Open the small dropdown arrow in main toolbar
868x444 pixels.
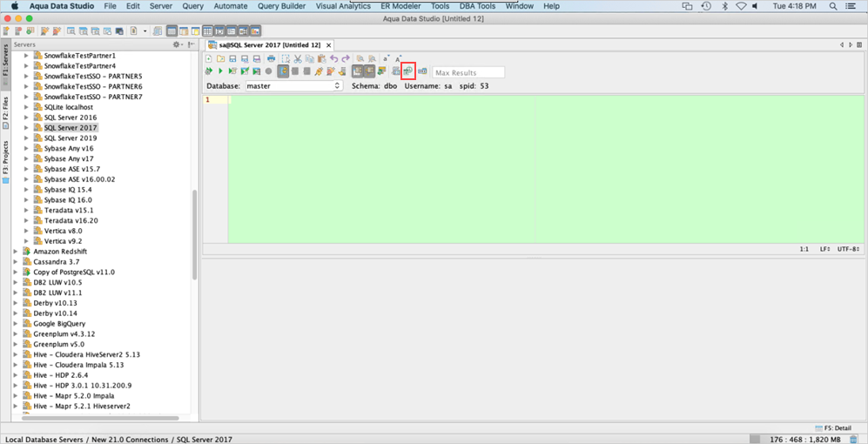click(145, 31)
